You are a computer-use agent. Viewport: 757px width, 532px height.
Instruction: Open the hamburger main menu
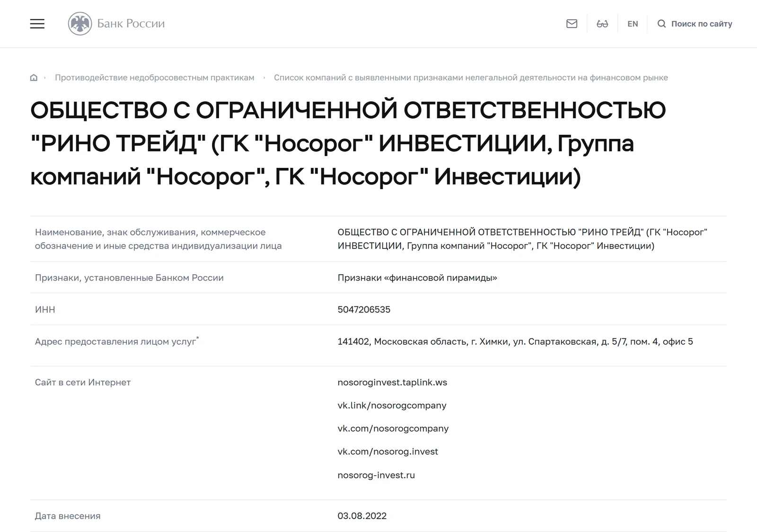point(37,24)
